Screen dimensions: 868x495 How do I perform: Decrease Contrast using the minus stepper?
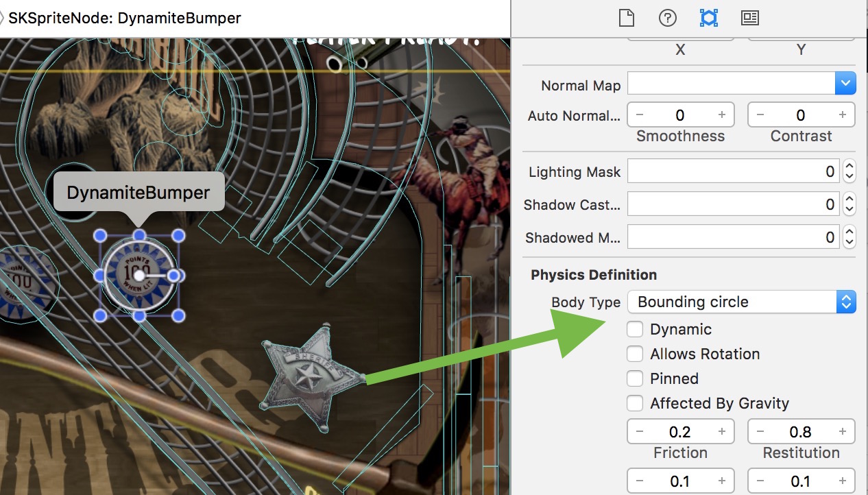click(x=760, y=114)
